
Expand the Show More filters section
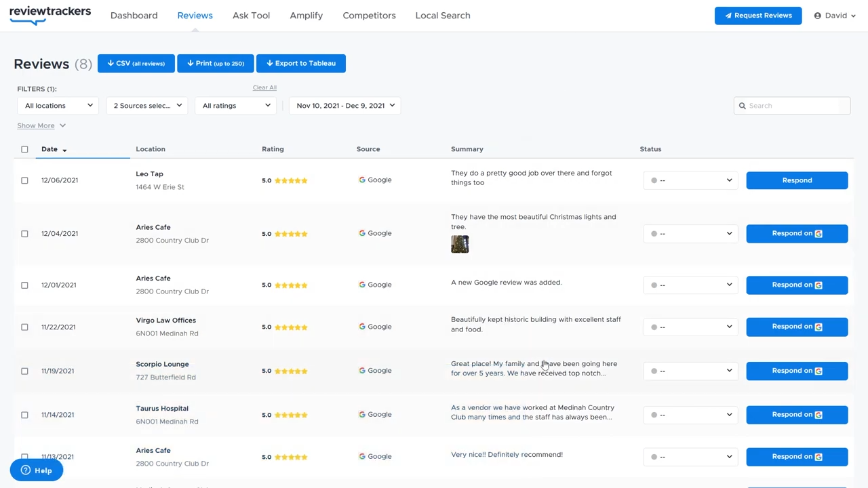click(x=41, y=125)
